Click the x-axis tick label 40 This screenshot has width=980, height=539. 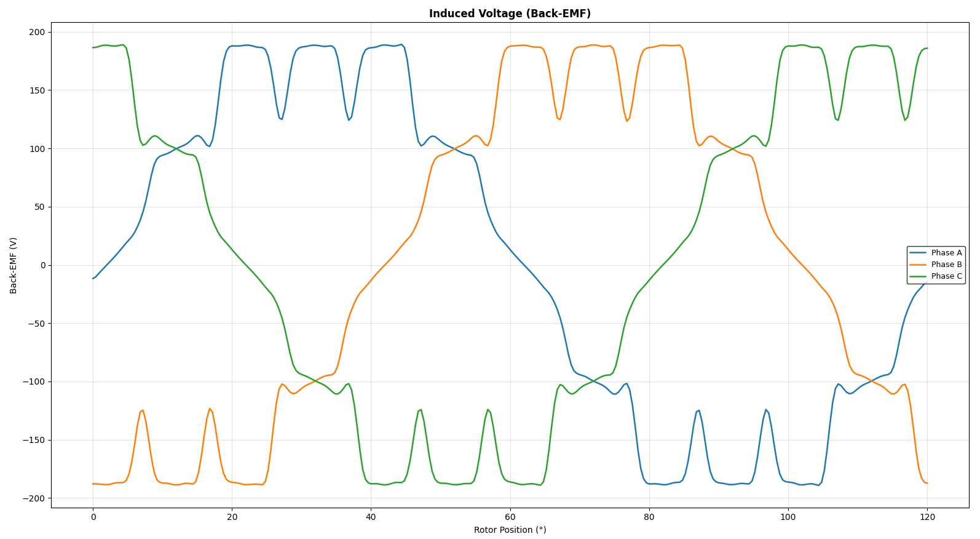(x=371, y=517)
